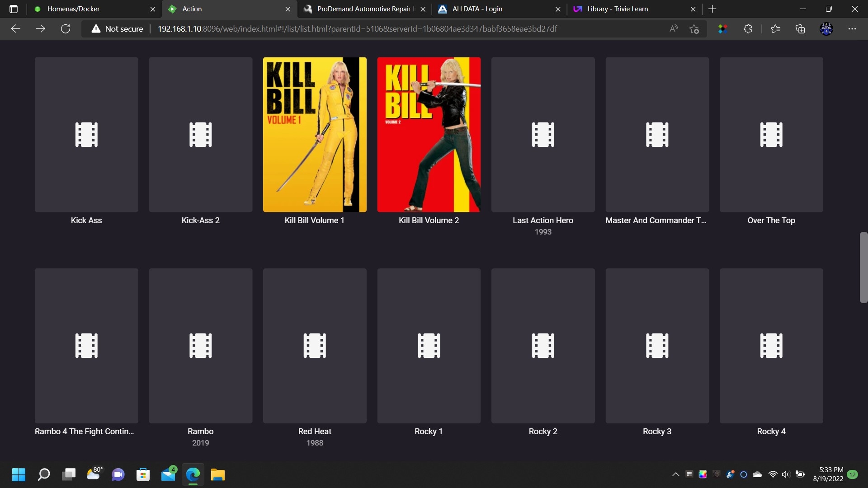Select the Last Action Hero movie
868x488 pixels.
[542, 135]
